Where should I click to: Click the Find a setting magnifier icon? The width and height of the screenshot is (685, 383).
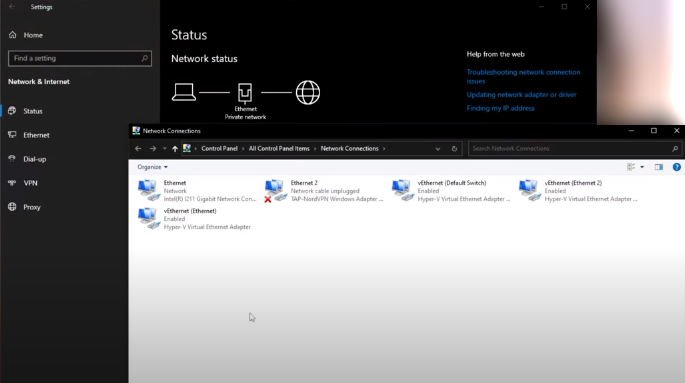[x=145, y=58]
